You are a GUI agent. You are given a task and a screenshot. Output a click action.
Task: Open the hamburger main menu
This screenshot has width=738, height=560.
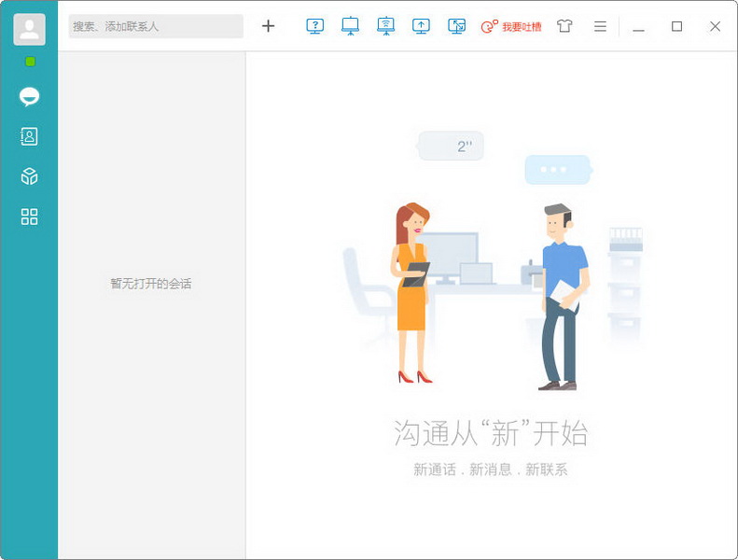(600, 26)
